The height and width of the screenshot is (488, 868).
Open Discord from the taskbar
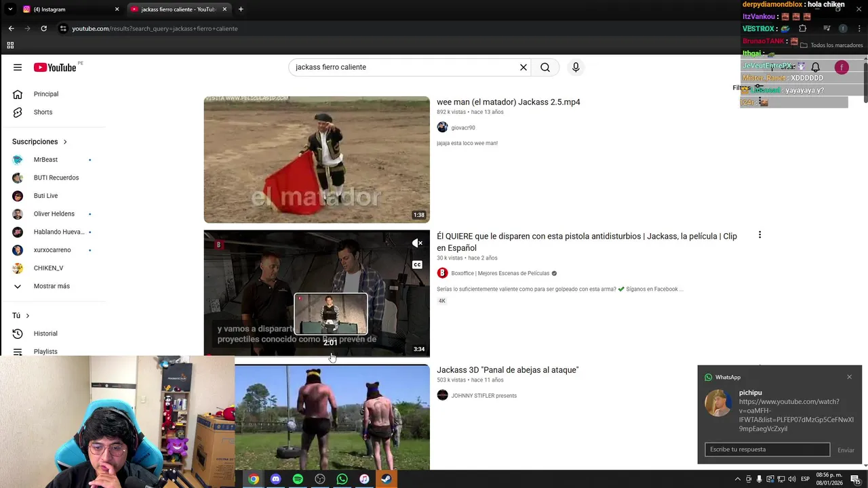click(x=275, y=479)
